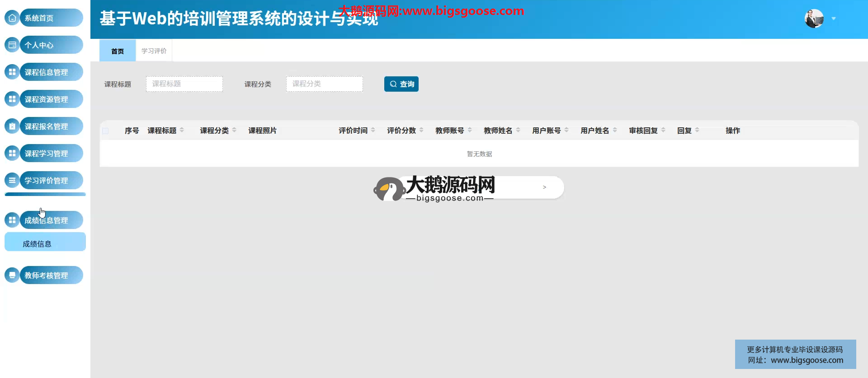Click the grid icon beside 课程资源管理
Screen dimensions: 868x378
point(12,99)
